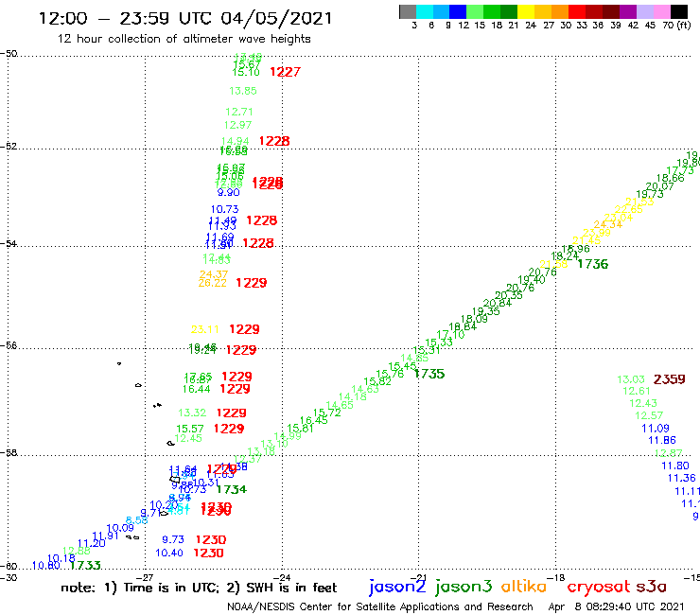Viewport: 700px width, 615px height.
Task: Click the orange wave height value '26.22'
Action: [x=213, y=283]
